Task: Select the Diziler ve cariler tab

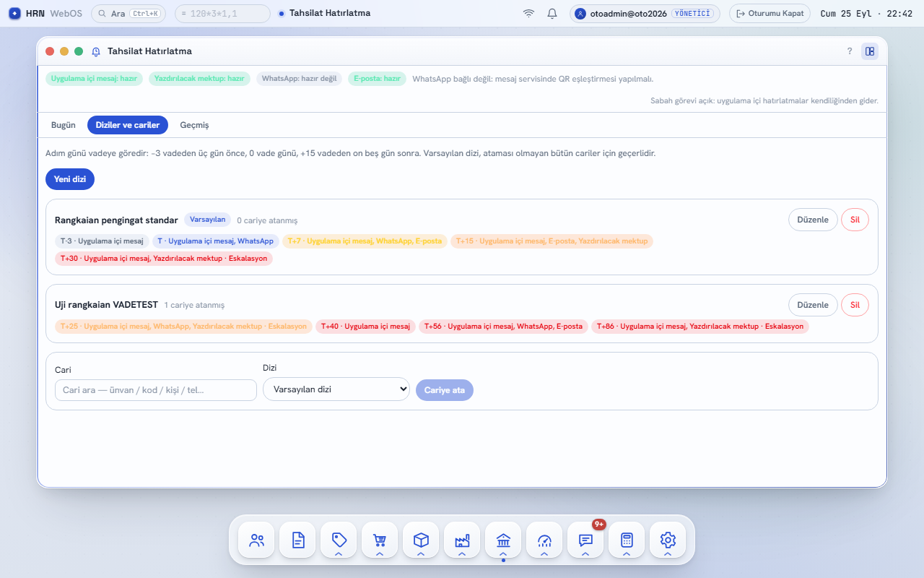Action: click(x=128, y=125)
